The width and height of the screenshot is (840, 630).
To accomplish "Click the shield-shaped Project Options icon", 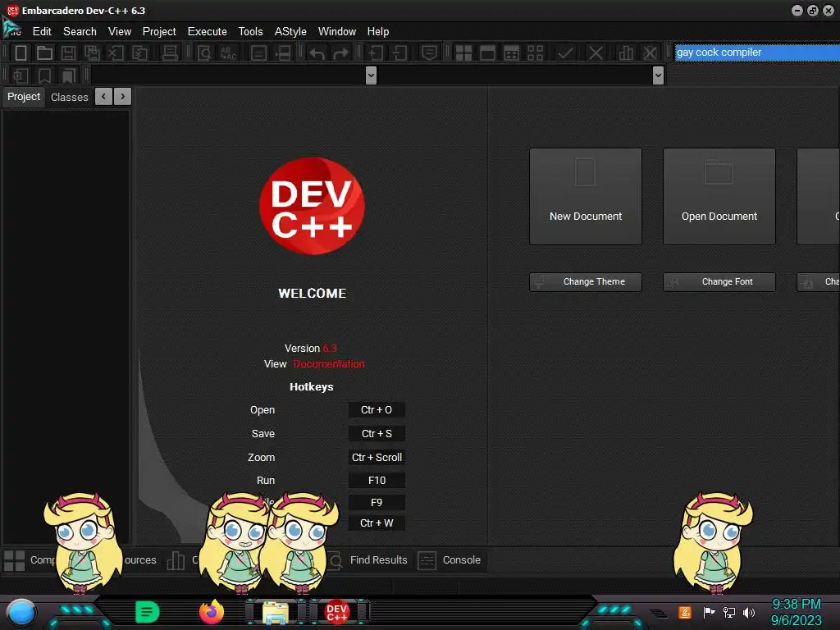I will (429, 53).
